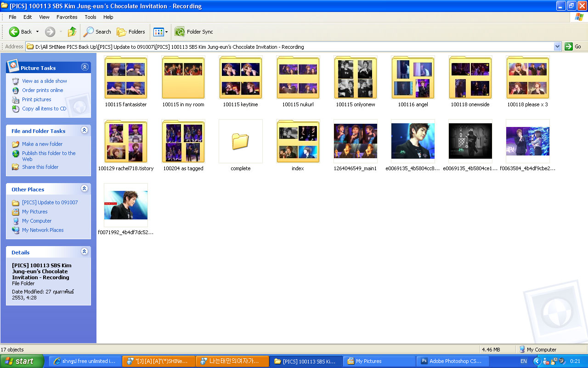
Task: Open the Forward history dropdown arrow
Action: click(61, 32)
